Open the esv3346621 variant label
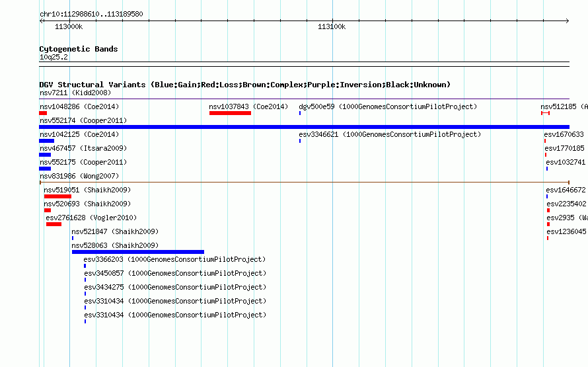The image size is (588, 367). pos(390,134)
